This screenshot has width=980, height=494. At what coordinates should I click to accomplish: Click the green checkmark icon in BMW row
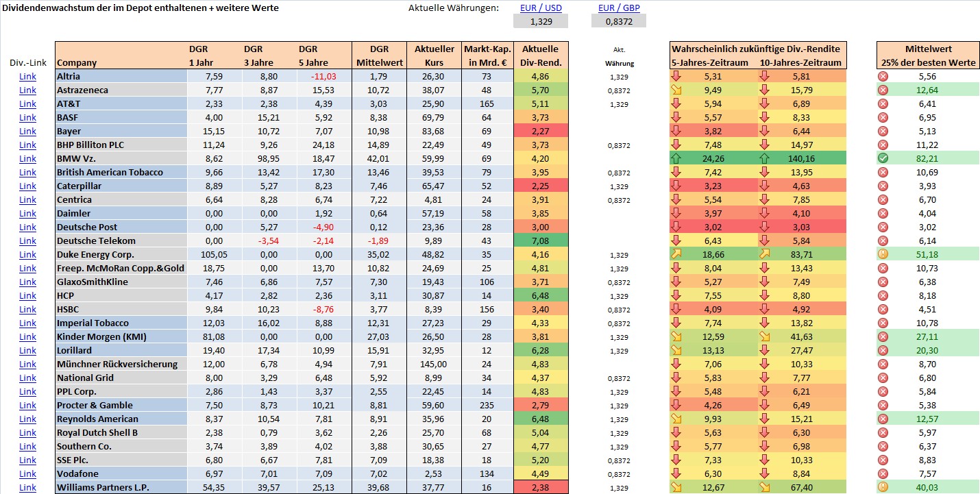883,158
